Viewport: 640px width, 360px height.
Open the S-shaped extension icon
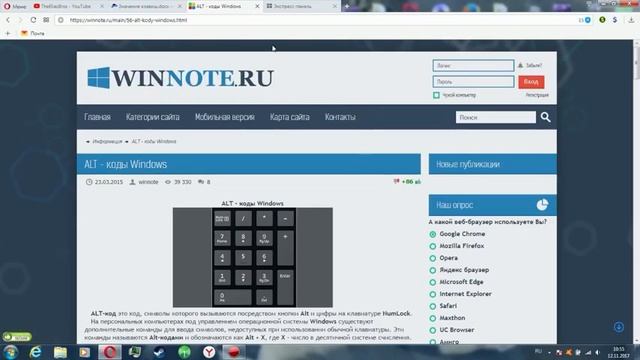[x=615, y=20]
